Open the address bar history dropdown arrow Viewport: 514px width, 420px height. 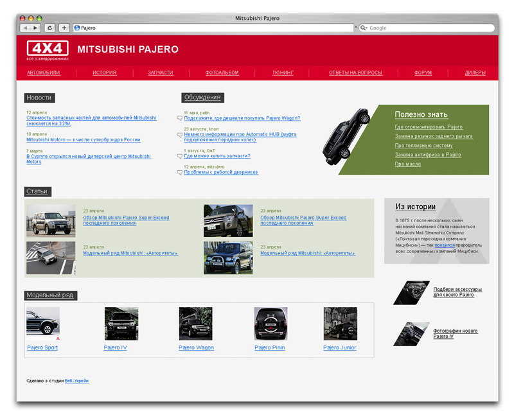355,28
